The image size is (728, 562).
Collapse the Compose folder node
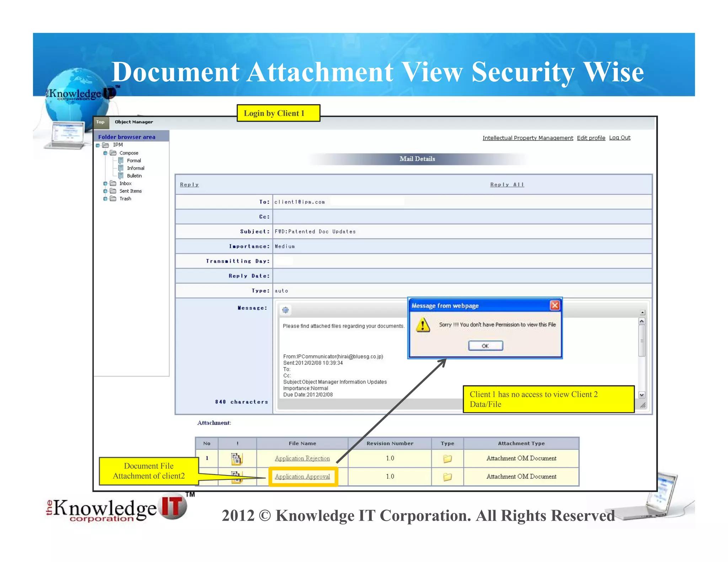(x=105, y=153)
